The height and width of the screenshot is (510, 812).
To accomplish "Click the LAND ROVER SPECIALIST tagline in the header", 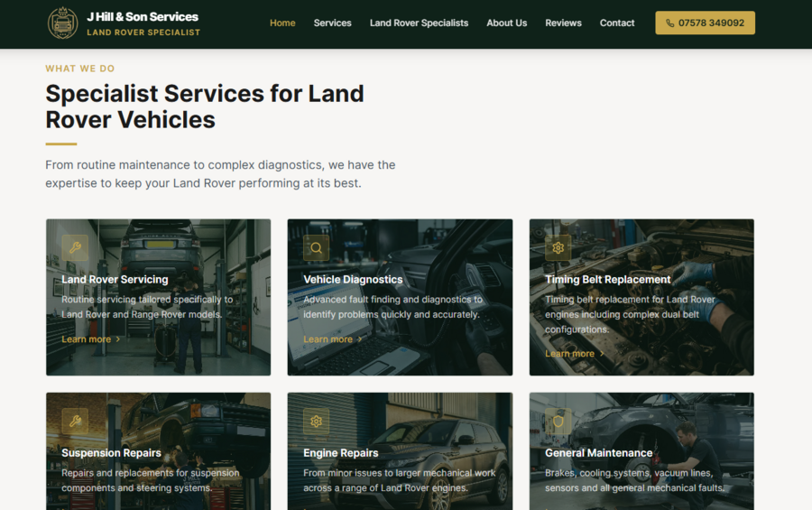I will pyautogui.click(x=143, y=32).
